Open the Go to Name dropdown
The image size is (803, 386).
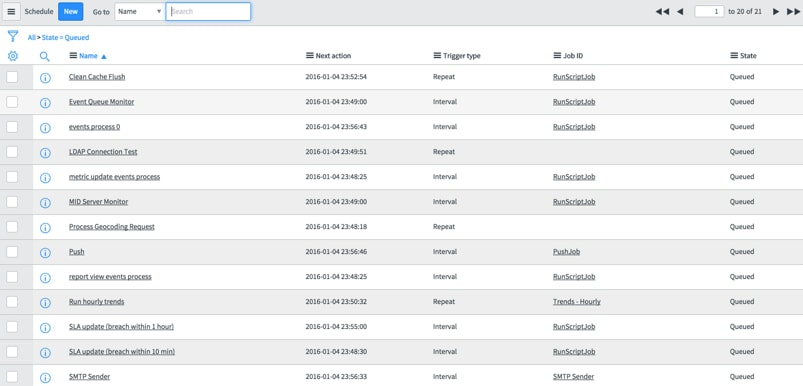pyautogui.click(x=139, y=12)
